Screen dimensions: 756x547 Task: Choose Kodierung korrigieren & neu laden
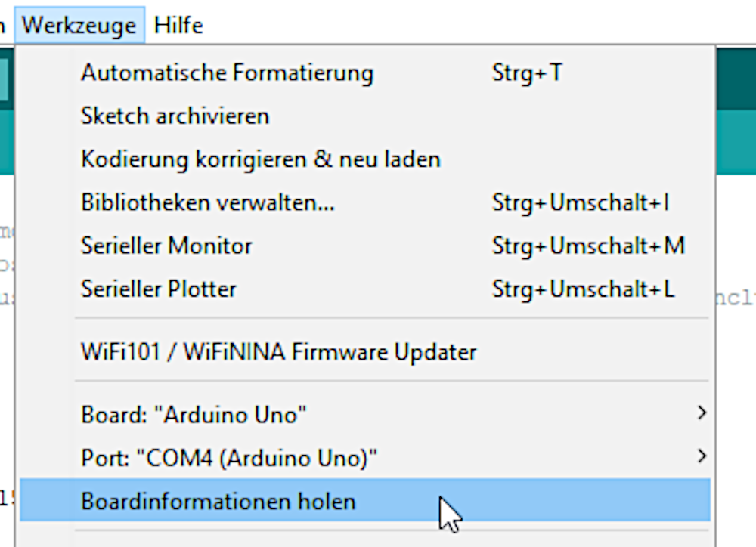260,160
